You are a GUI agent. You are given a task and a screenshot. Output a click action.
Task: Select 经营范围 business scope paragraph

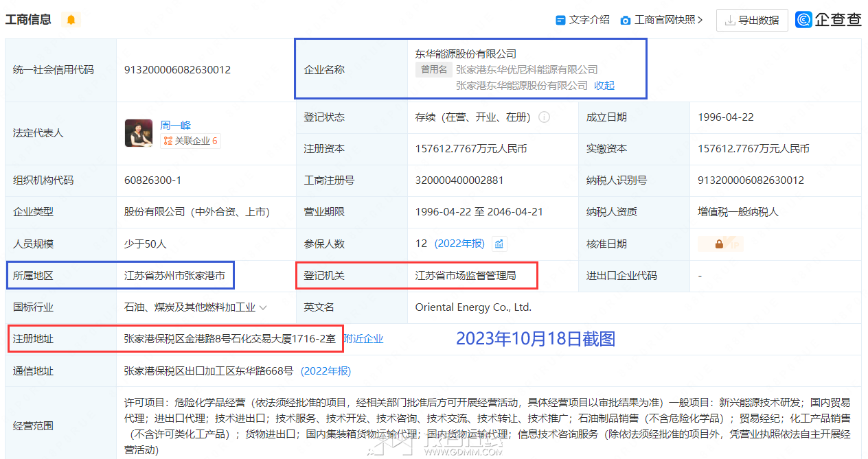[488, 426]
